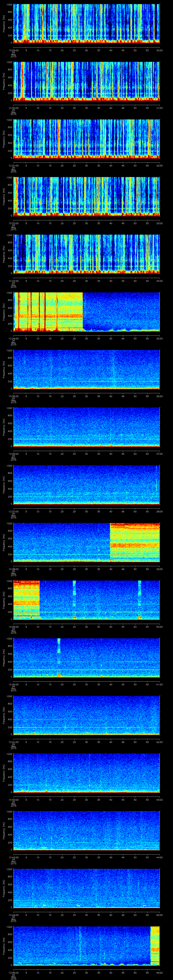The image size is (173, 980).
Task: Select the spectrogram panel starting at 13:30:00
Action: tap(87, 81)
